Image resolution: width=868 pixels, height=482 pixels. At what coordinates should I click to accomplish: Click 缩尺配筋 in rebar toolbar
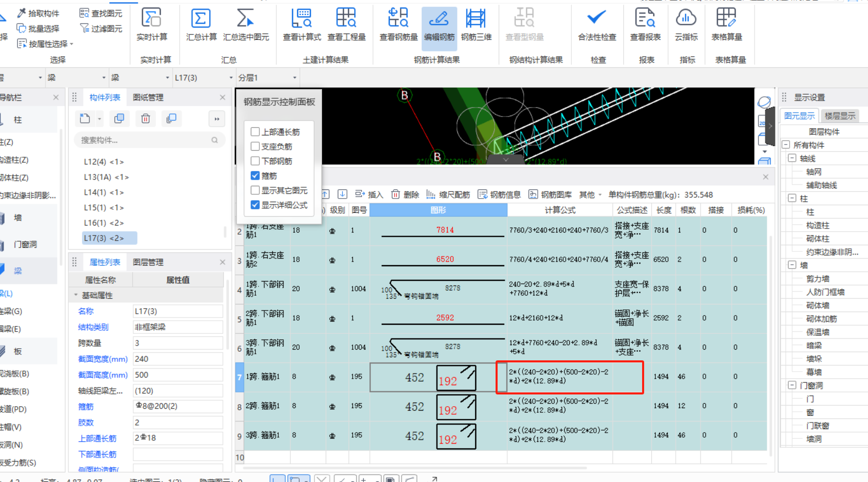(448, 194)
